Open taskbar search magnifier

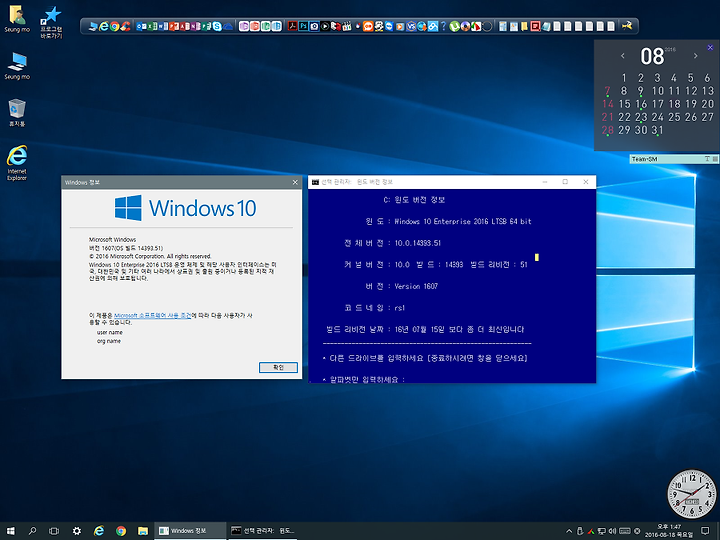32,531
